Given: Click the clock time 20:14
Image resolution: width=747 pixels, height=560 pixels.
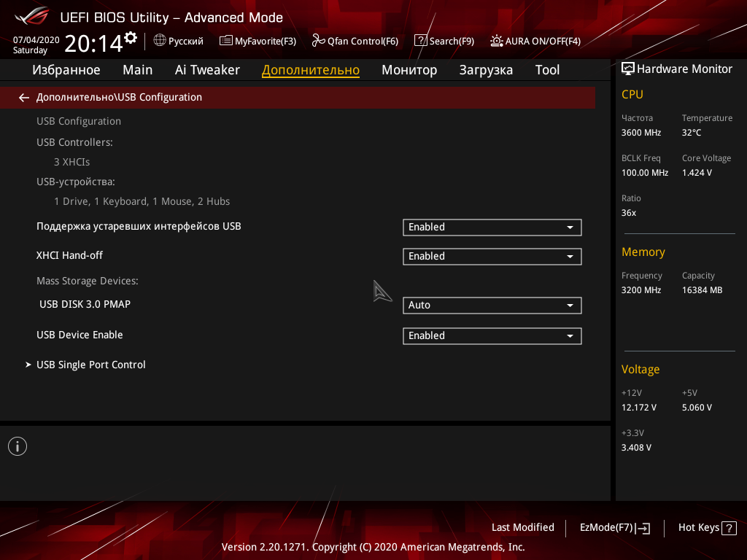Looking at the screenshot, I should 93,44.
